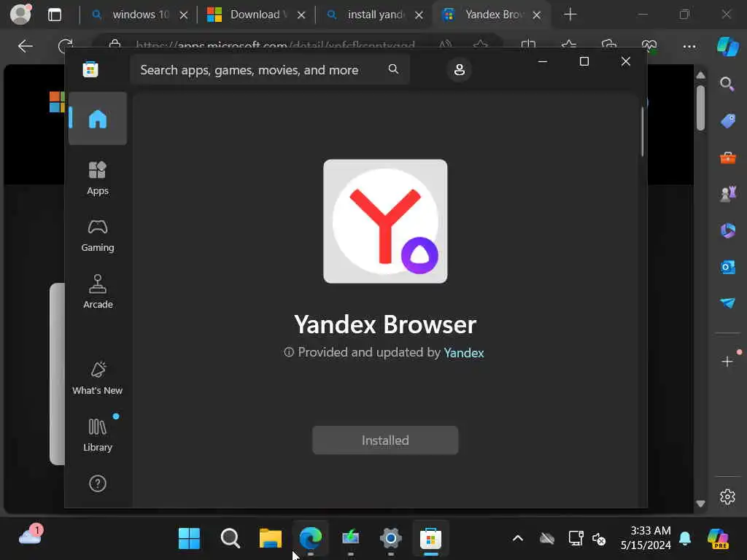Viewport: 747px width, 560px height.
Task: Open the Gaming section in Store sidebar
Action: [98, 236]
